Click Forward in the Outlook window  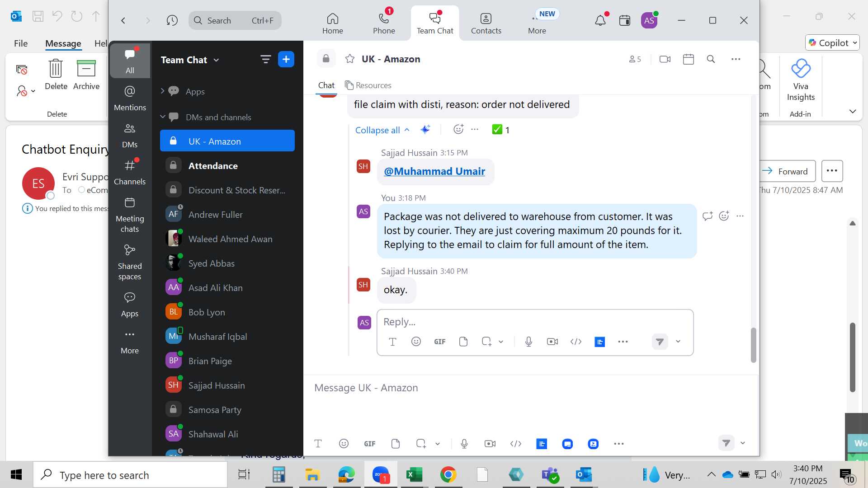click(x=787, y=171)
